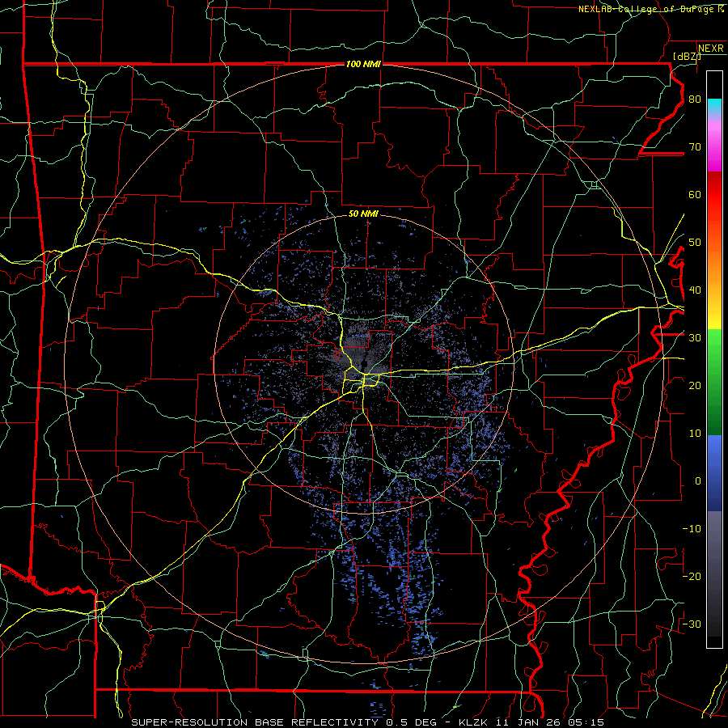The height and width of the screenshot is (728, 728).
Task: Click the "100 NMI" range ring label
Action: [363, 64]
